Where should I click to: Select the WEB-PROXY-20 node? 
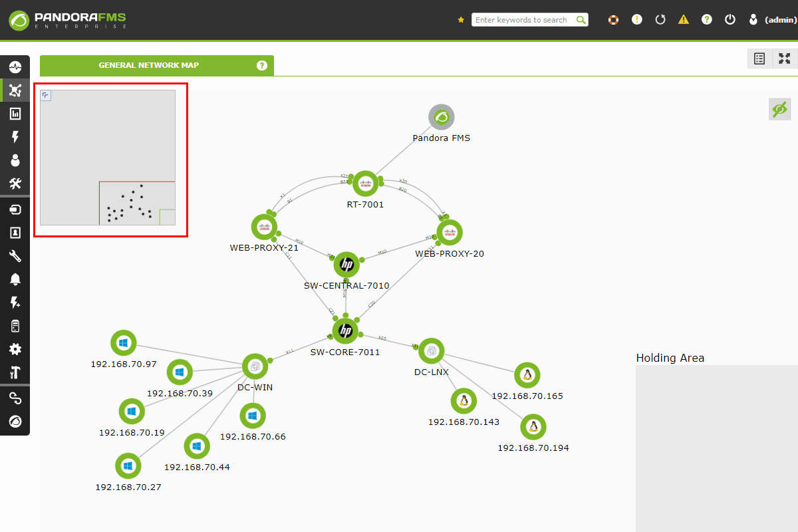(x=450, y=233)
